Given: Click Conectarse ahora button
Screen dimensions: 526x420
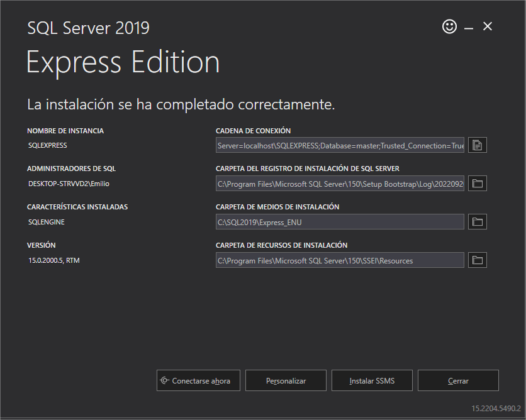Looking at the screenshot, I should tap(198, 380).
